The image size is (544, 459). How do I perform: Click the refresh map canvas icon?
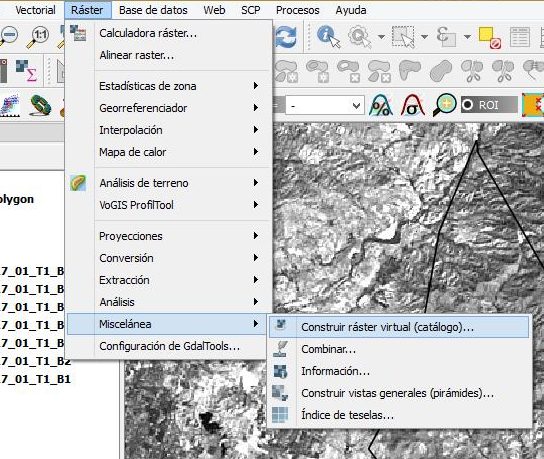tap(286, 36)
